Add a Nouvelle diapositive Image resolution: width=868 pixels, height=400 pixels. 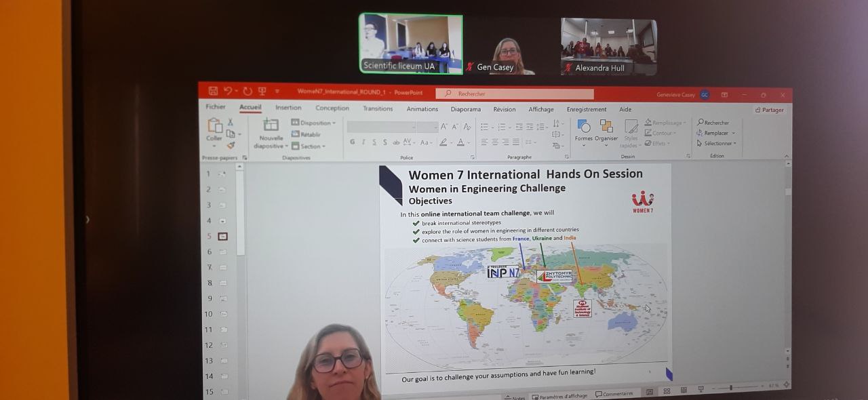(x=271, y=134)
